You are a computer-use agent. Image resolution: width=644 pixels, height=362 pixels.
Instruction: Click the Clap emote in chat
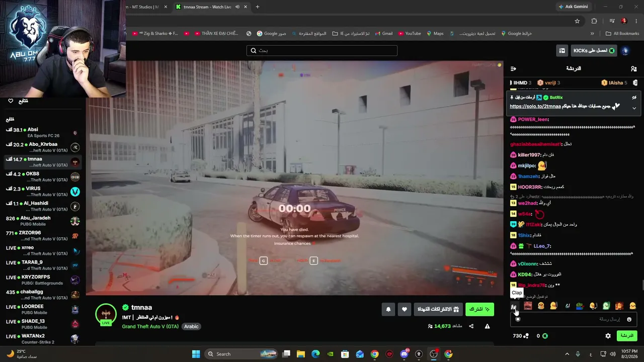pyautogui.click(x=514, y=306)
